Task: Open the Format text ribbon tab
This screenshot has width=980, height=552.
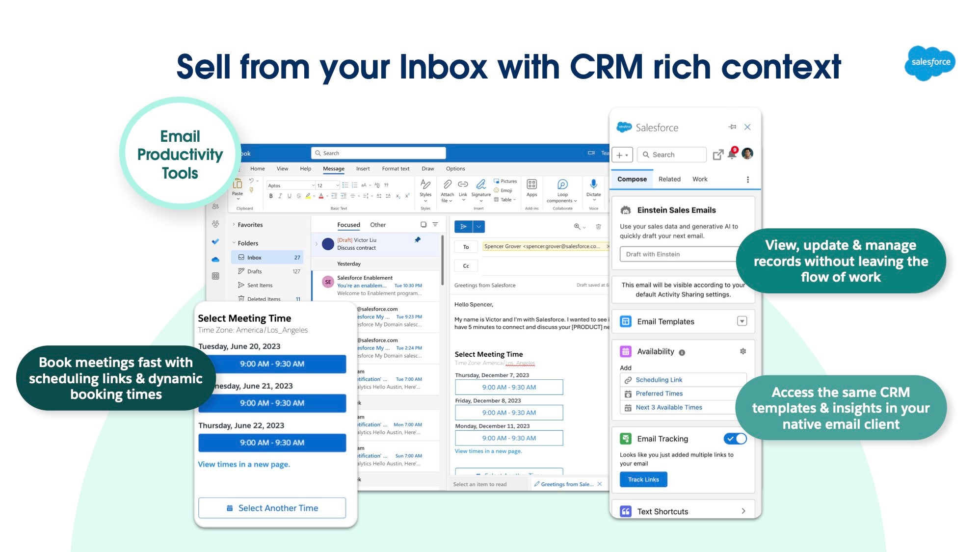Action: click(395, 169)
